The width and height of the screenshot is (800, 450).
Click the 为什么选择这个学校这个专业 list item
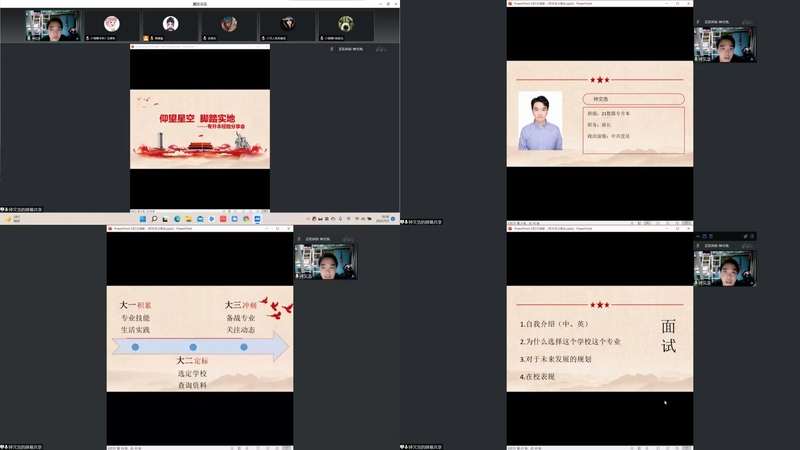572,342
